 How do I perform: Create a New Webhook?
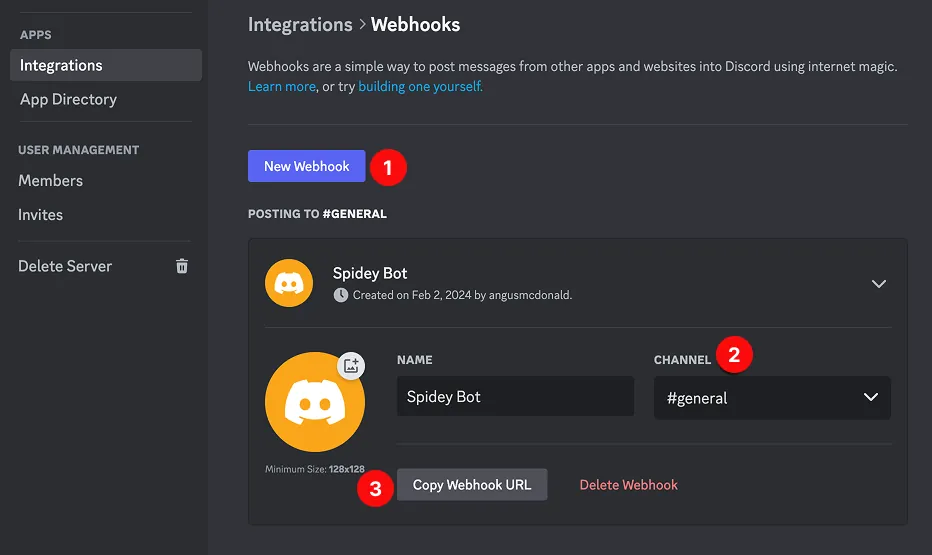pos(307,166)
